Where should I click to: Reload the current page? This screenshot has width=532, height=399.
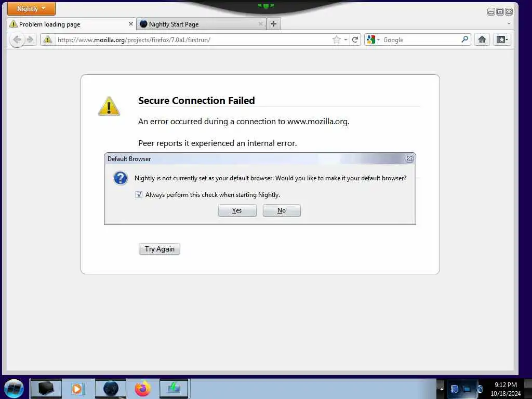(x=355, y=39)
